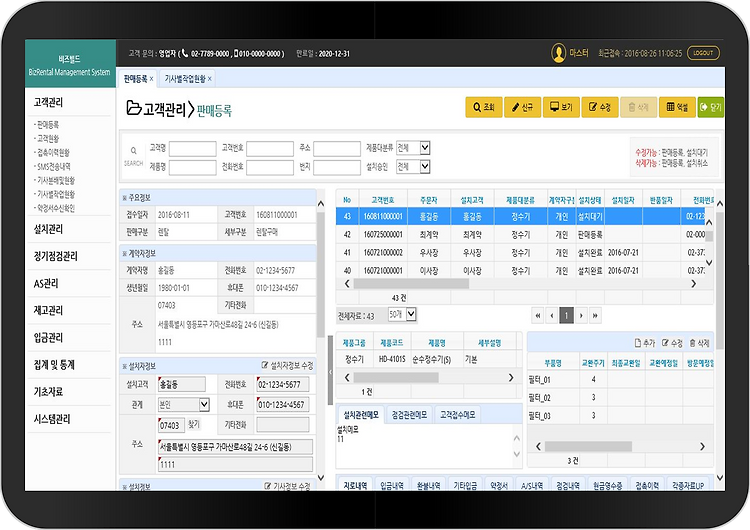Viewport: 750px width, 530px height.
Task: Open 기초자료 menu section
Action: tap(48, 392)
